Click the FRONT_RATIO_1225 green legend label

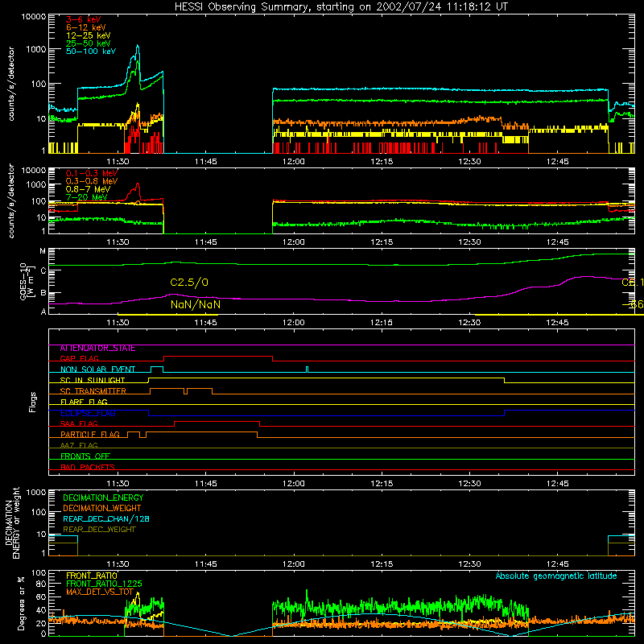104,584
